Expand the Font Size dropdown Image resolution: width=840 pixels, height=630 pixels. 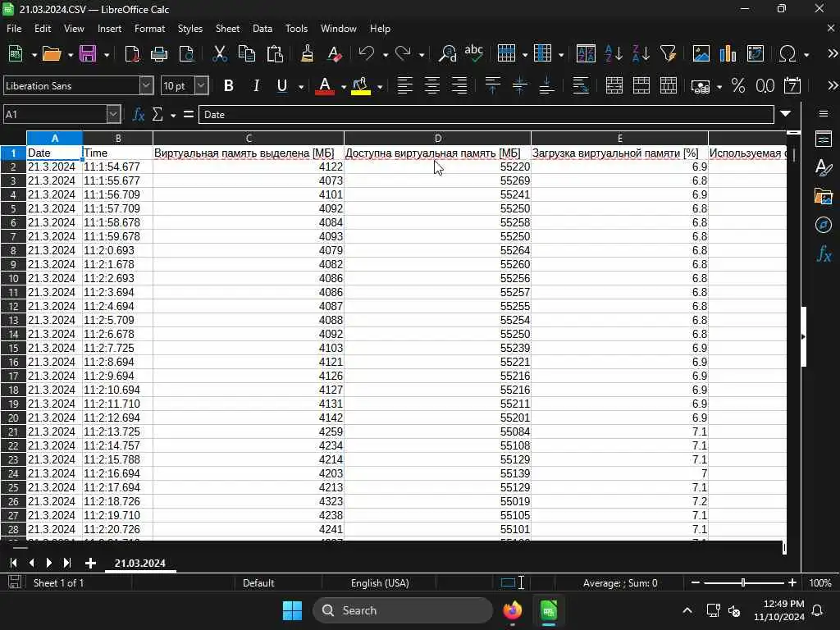pos(202,85)
